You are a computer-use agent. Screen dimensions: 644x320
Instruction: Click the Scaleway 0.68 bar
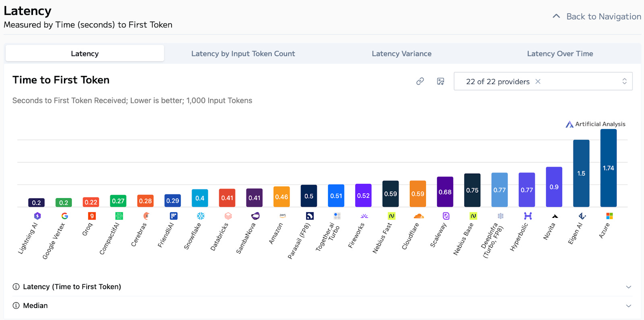click(445, 192)
